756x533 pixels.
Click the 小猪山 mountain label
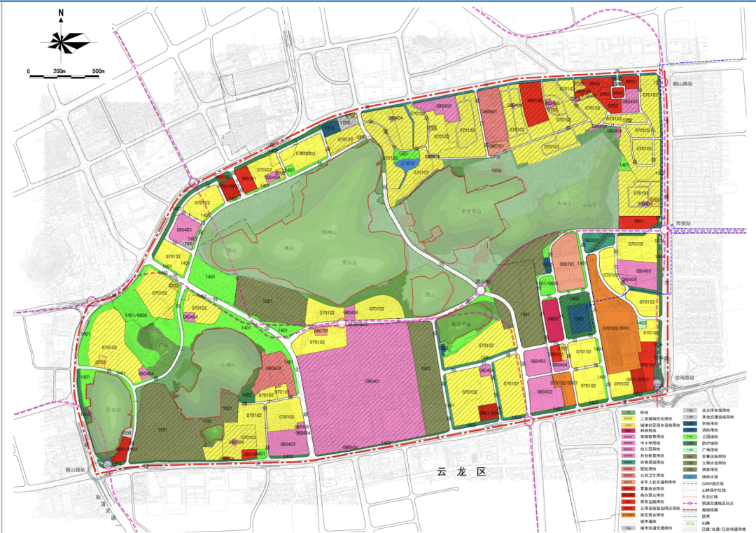pyautogui.click(x=227, y=365)
